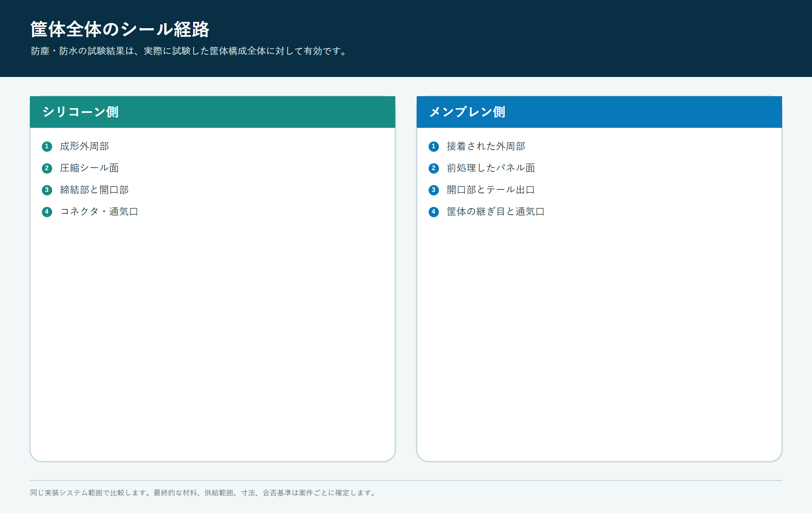Screen dimensions: 812x513
Task: Click the number 1 badge beside 成形外周部
Action: pos(47,147)
